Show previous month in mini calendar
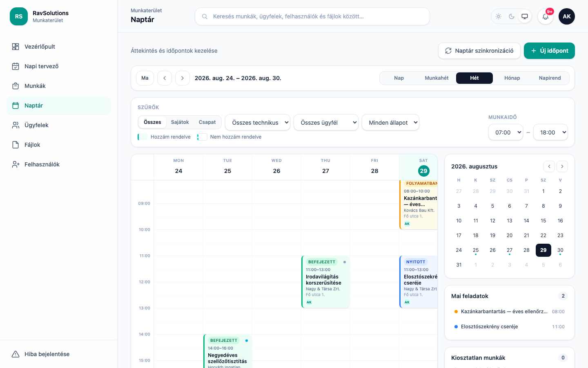Viewport: 588px width, 368px height. tap(549, 166)
